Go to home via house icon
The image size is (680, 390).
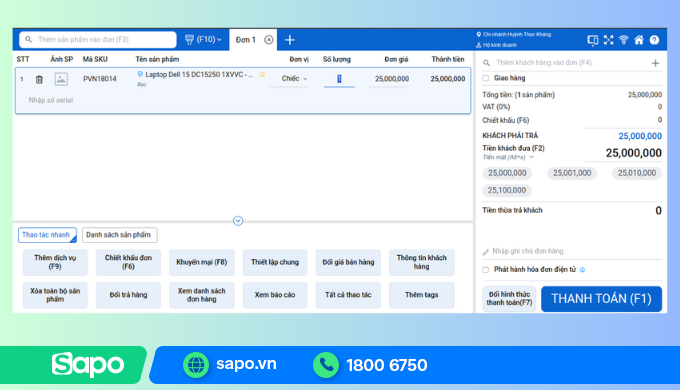639,40
